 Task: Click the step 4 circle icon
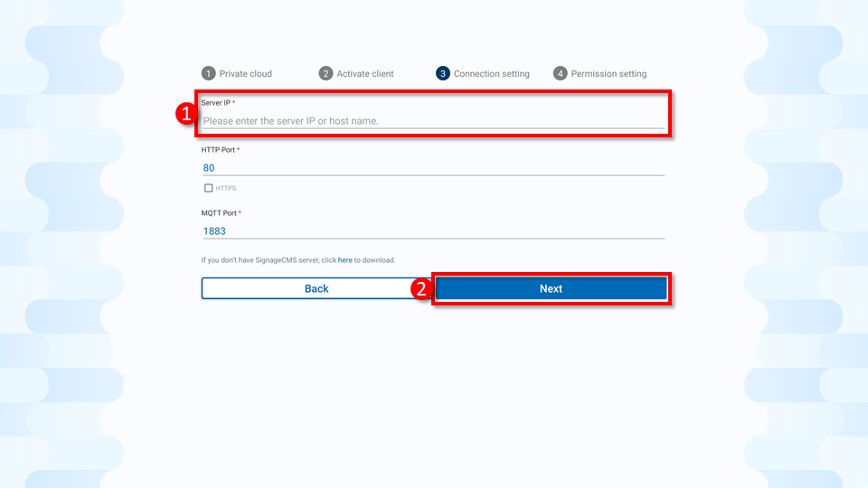pyautogui.click(x=561, y=73)
